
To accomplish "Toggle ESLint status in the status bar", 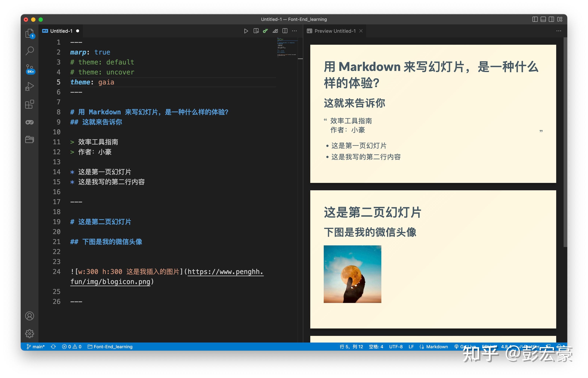I will click(489, 347).
